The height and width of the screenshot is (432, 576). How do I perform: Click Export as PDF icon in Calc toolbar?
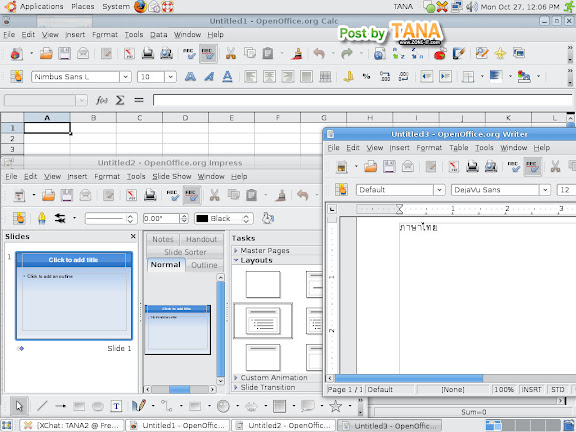tap(129, 54)
